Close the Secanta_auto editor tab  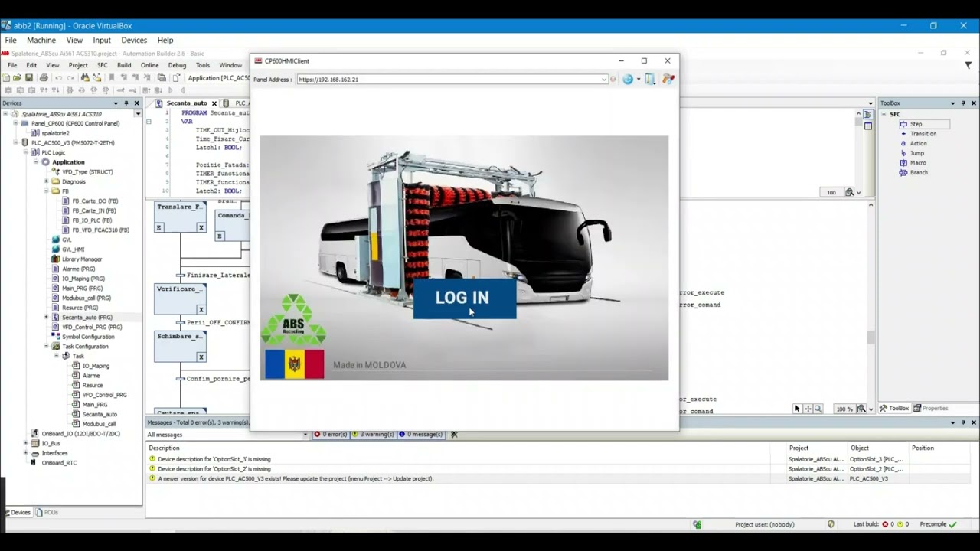coord(214,103)
